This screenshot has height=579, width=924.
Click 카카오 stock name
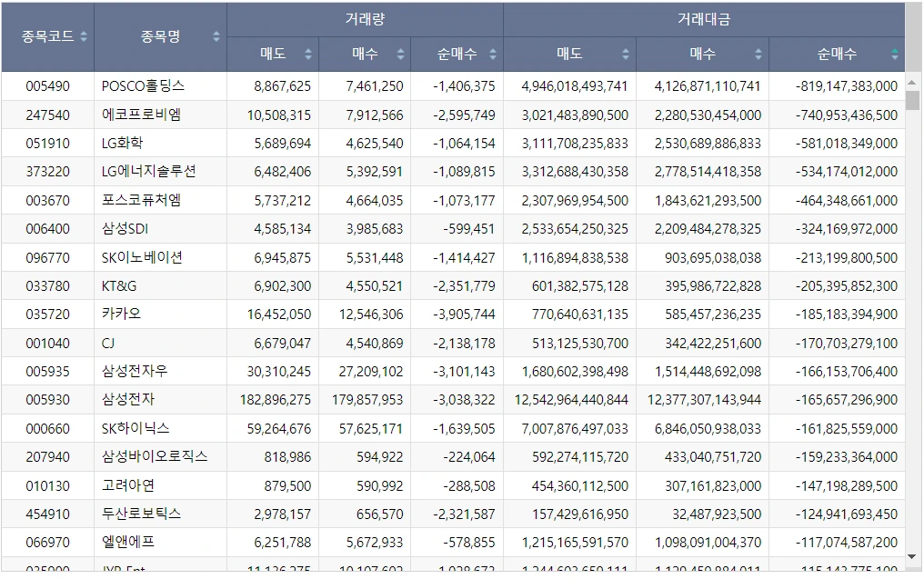pyautogui.click(x=121, y=314)
